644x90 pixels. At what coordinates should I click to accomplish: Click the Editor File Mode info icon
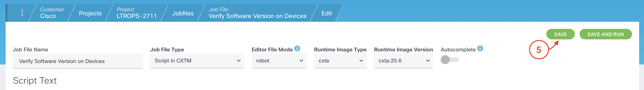(297, 48)
